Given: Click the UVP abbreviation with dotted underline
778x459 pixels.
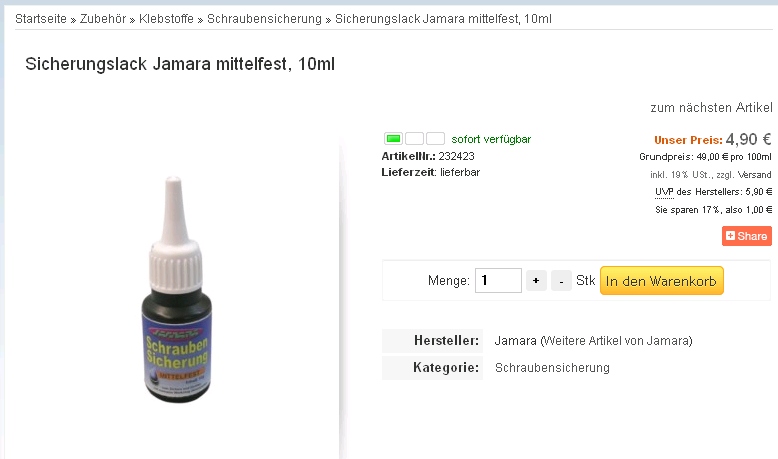Looking at the screenshot, I should (x=664, y=192).
